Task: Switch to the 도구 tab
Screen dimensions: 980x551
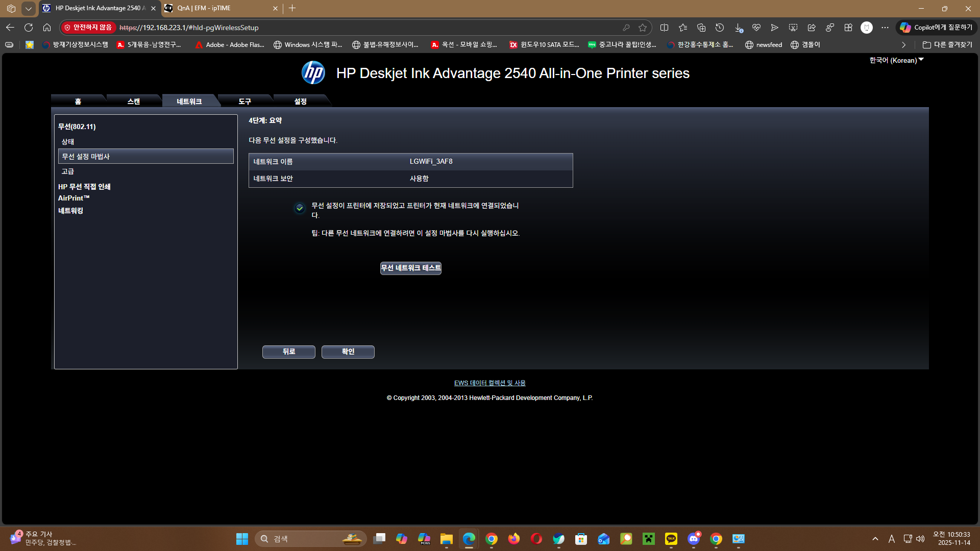Action: pos(245,101)
